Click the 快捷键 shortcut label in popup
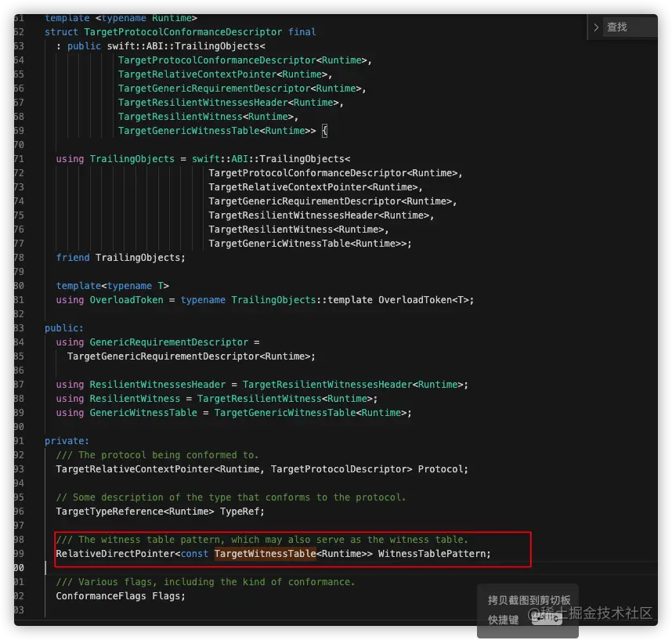The width and height of the screenshot is (672, 640). [x=503, y=620]
